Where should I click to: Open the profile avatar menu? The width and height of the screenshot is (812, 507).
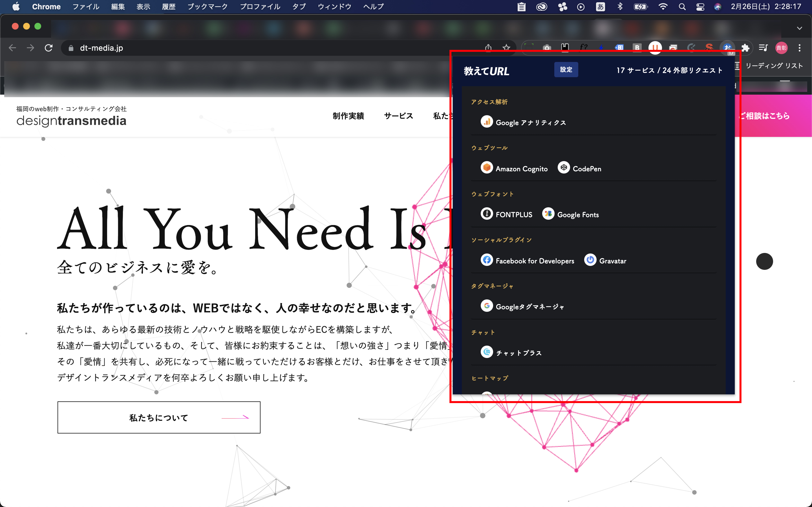tap(781, 48)
